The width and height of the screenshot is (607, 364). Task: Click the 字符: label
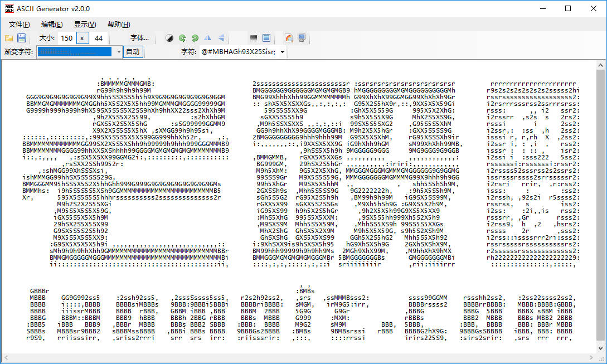point(188,52)
